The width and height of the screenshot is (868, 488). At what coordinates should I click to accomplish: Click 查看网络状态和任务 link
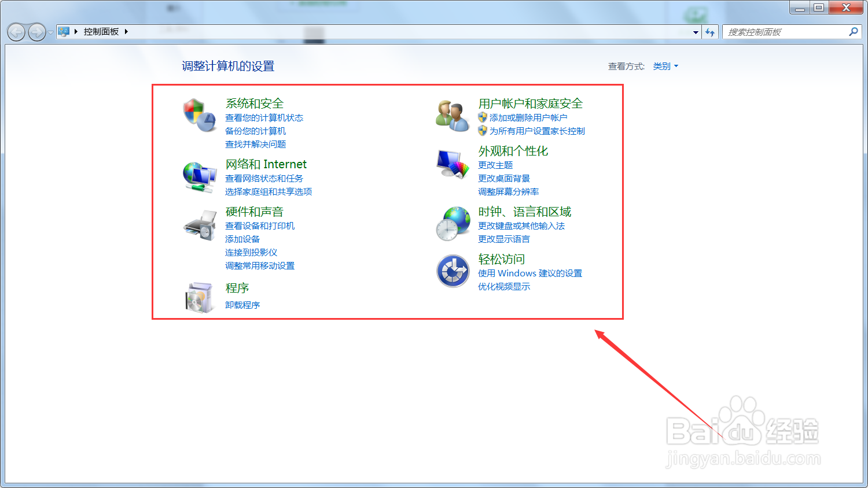click(x=264, y=179)
